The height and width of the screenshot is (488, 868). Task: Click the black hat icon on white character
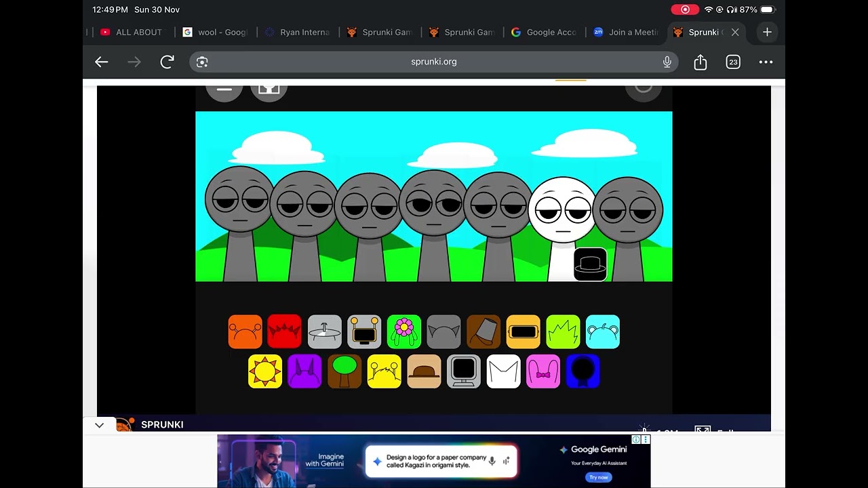point(591,264)
